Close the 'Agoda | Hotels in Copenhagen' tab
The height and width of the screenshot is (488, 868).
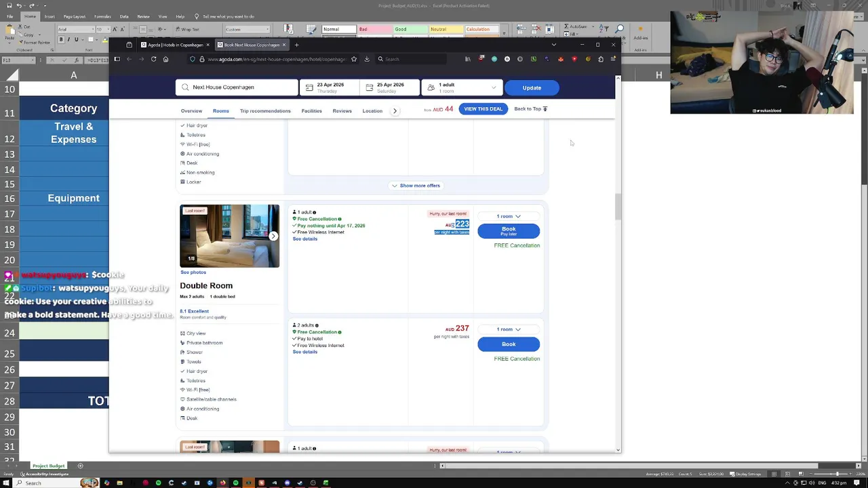click(208, 45)
